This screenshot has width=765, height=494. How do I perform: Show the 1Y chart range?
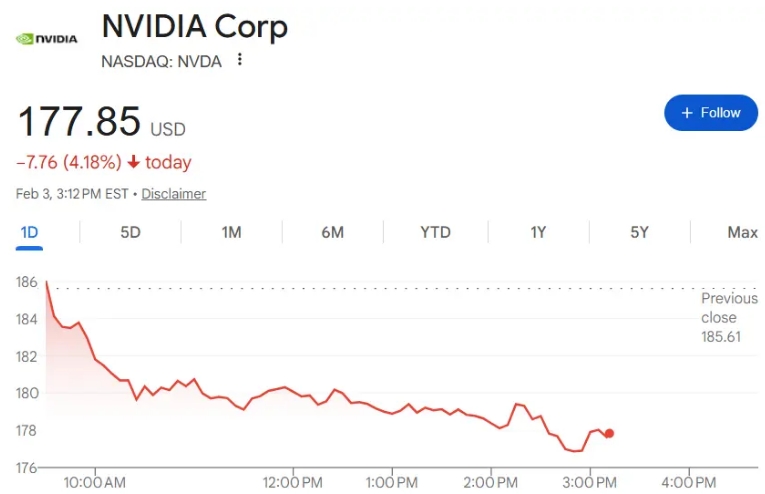click(538, 233)
